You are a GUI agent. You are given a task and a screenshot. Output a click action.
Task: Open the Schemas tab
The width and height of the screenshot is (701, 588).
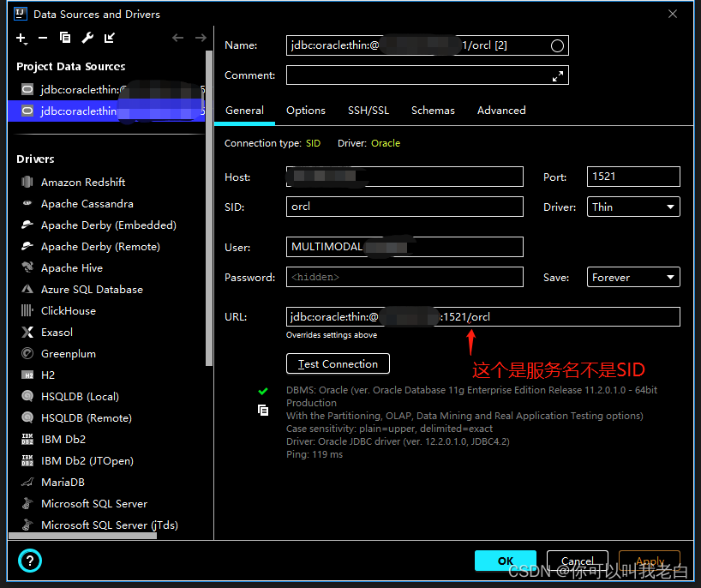pos(433,111)
